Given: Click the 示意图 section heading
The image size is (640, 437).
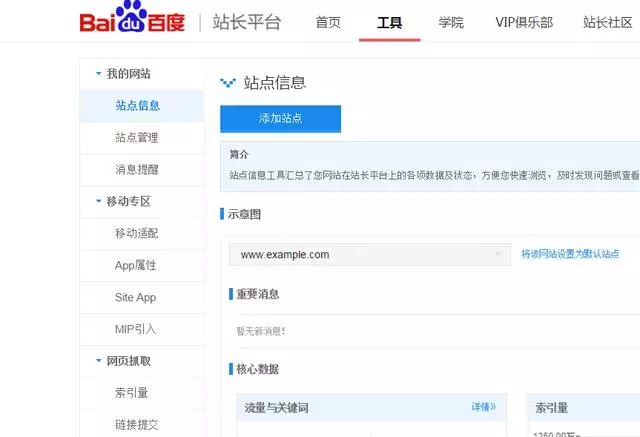Looking at the screenshot, I should pyautogui.click(x=244, y=214).
